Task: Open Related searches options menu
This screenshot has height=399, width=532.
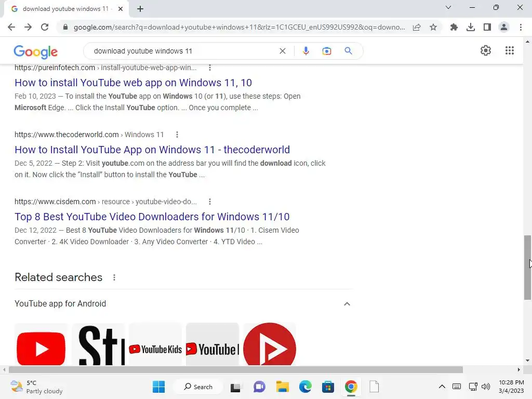Action: (114, 277)
